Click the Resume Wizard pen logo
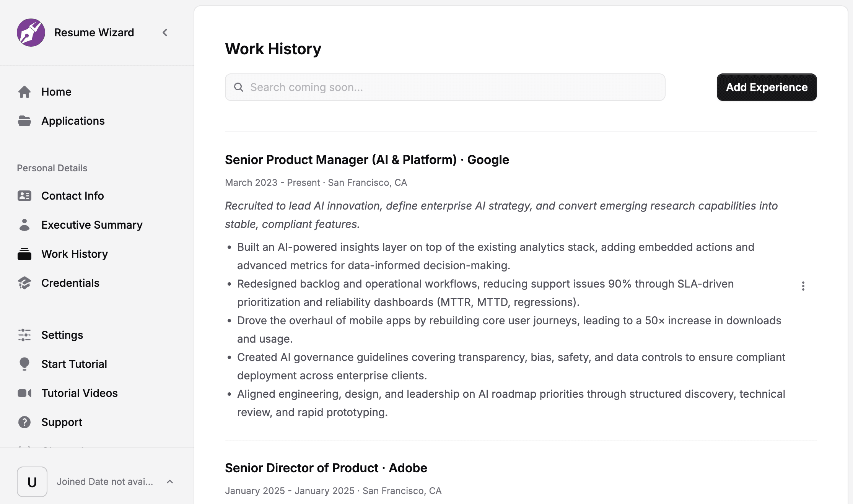 31,33
